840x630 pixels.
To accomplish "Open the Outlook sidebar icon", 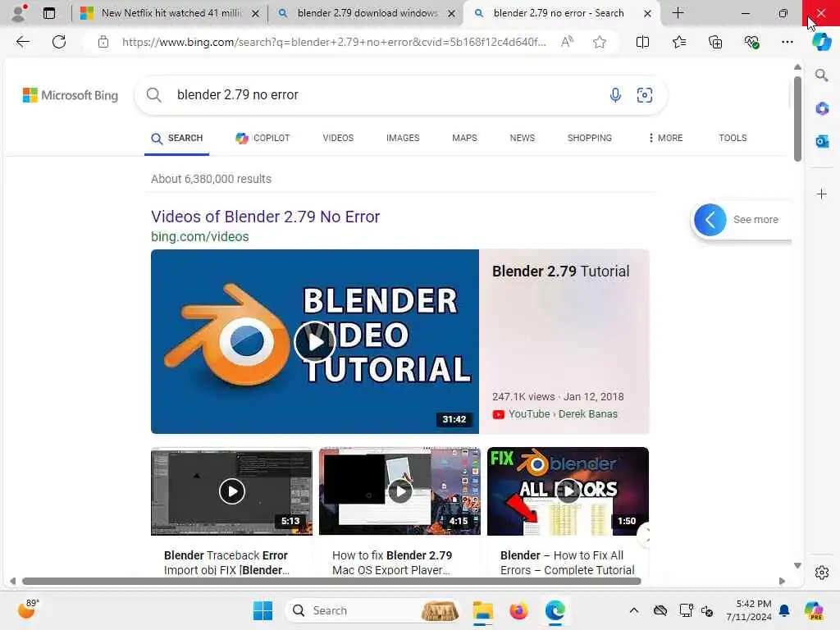I will 822,141.
